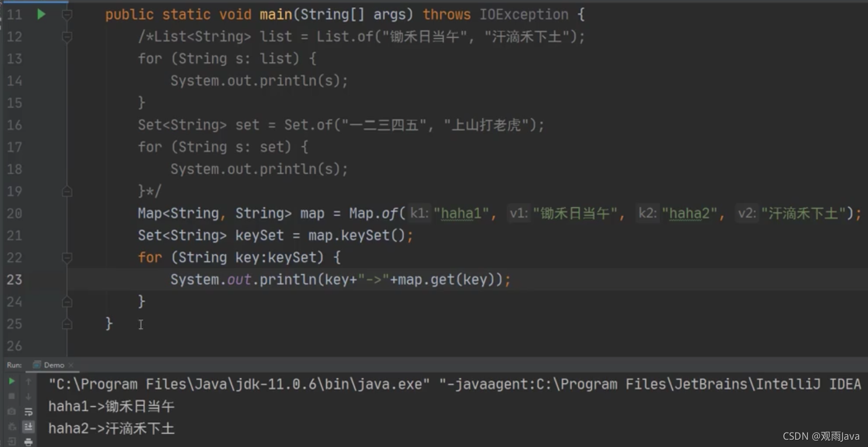The image size is (868, 447).
Task: Collapse main method fold marker on line 11
Action: [x=67, y=14]
